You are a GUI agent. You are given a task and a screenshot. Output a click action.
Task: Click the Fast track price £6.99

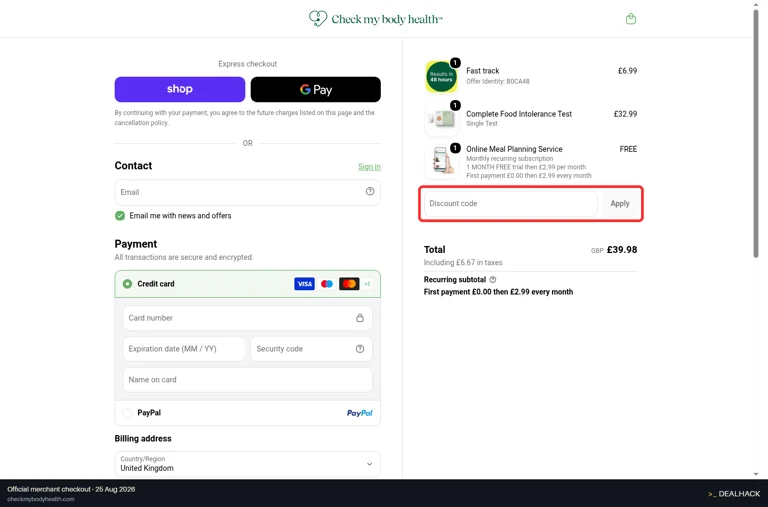click(627, 71)
